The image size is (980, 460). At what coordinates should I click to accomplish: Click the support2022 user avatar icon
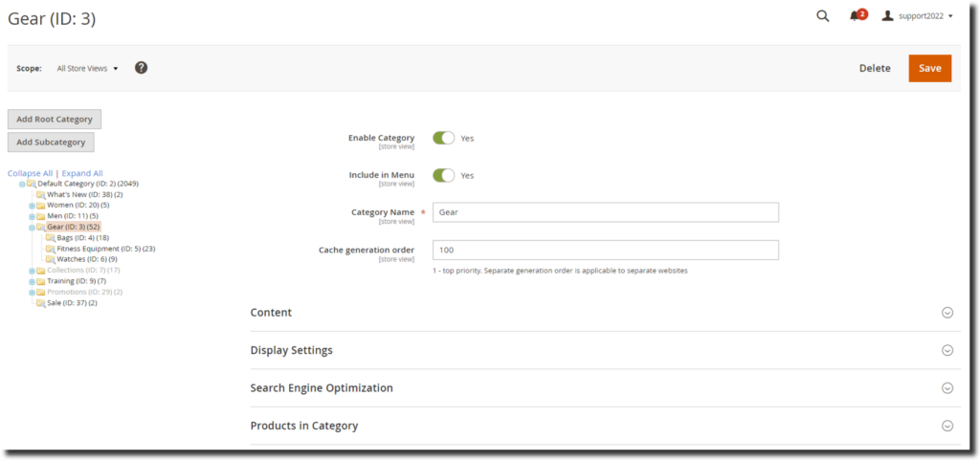pyautogui.click(x=887, y=16)
